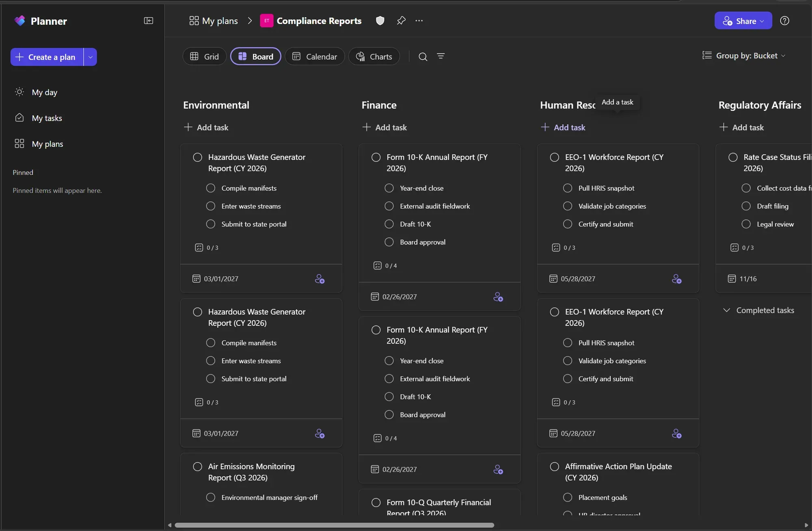Assign people to second Hazardous Waste card
Viewport: 812px width, 531px height.
coord(320,434)
